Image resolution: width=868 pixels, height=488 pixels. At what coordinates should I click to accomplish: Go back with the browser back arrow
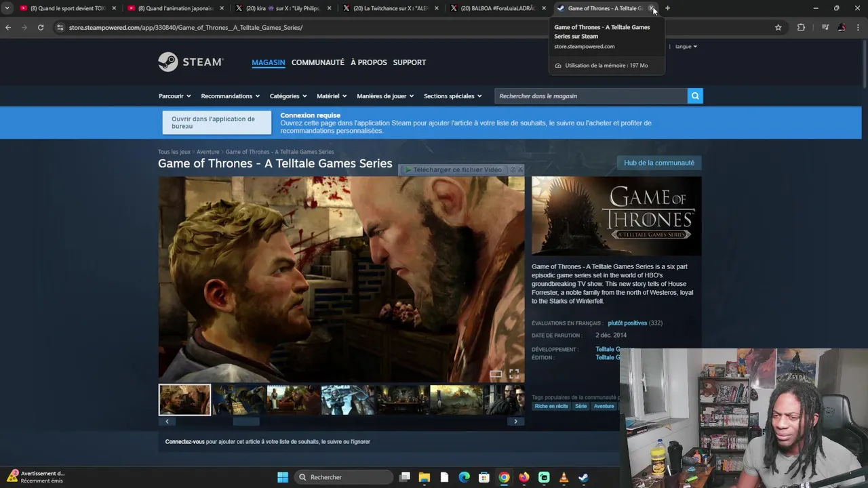8,27
